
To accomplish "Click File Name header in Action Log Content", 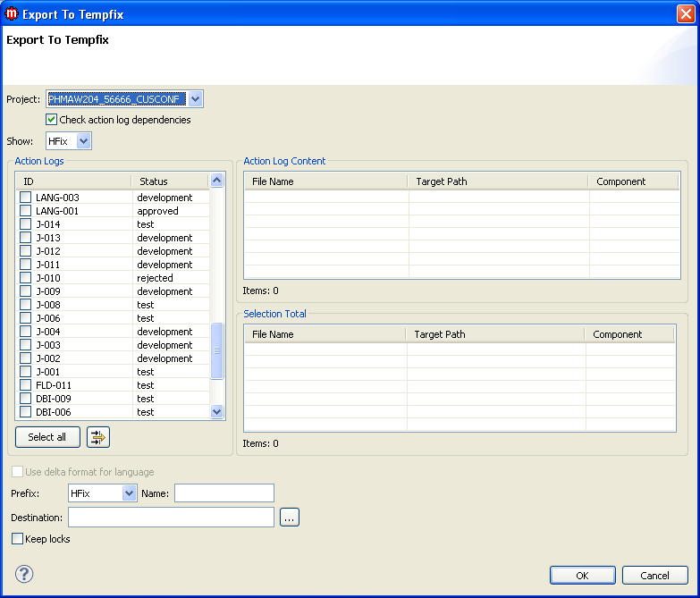I will 273,181.
